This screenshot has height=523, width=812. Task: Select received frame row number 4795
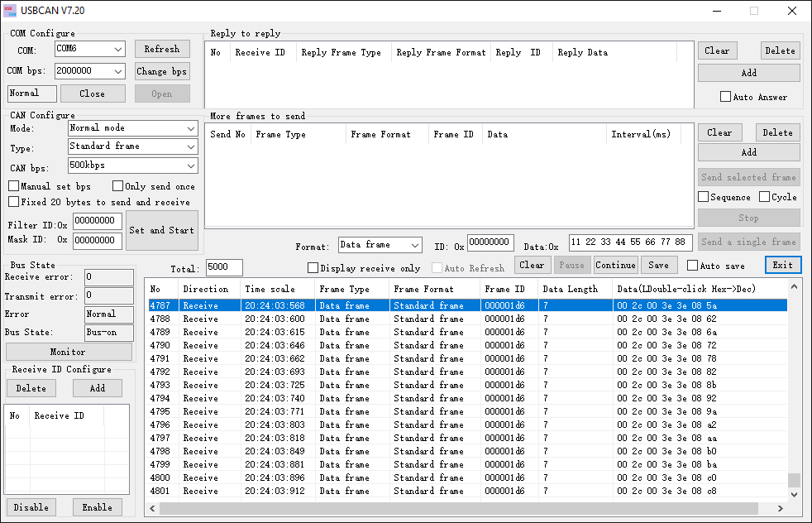point(331,411)
